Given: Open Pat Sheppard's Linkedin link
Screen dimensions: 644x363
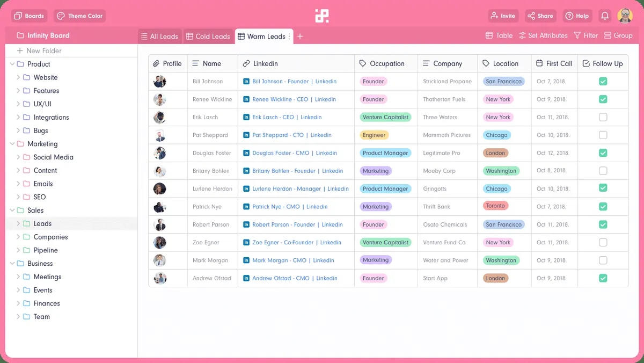Looking at the screenshot, I should pyautogui.click(x=291, y=135).
